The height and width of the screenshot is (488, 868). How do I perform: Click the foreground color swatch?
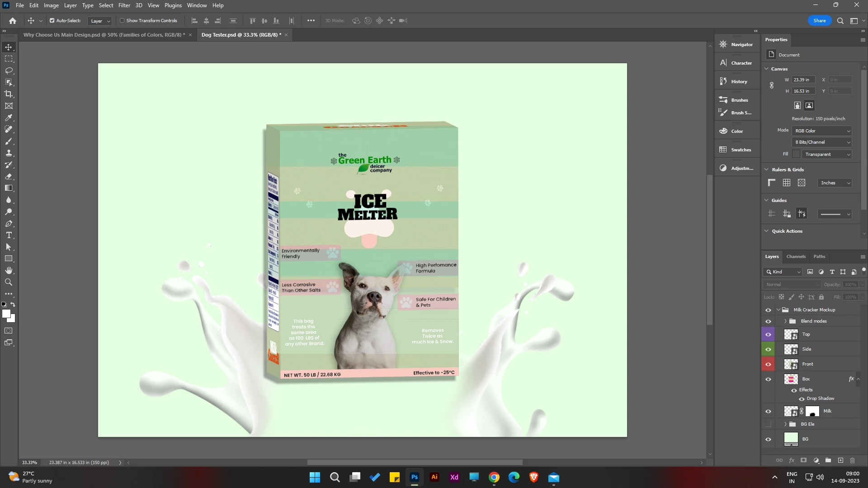(6, 314)
